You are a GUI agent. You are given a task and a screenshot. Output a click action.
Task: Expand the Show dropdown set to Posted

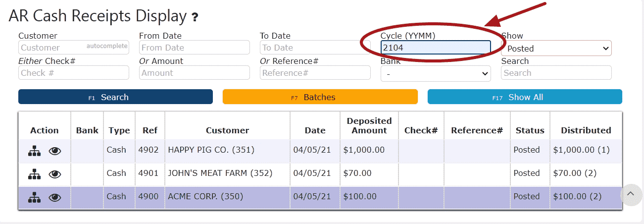556,48
